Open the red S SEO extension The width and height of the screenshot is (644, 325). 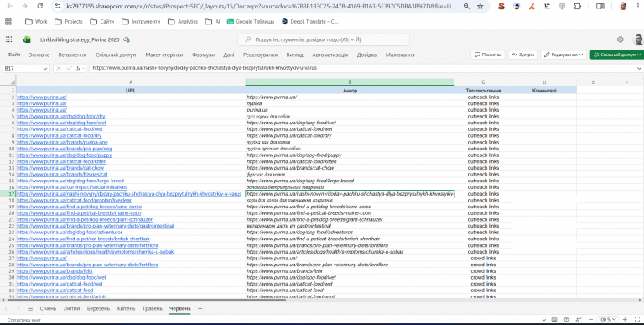pos(501,6)
